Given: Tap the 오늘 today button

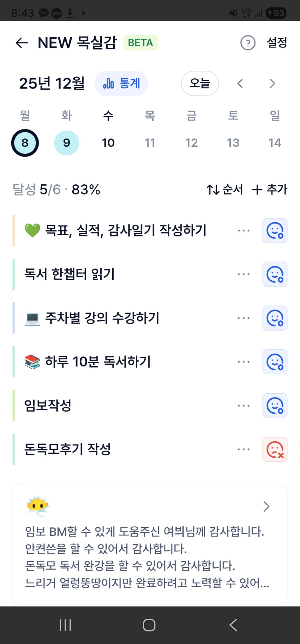Looking at the screenshot, I should click(200, 84).
